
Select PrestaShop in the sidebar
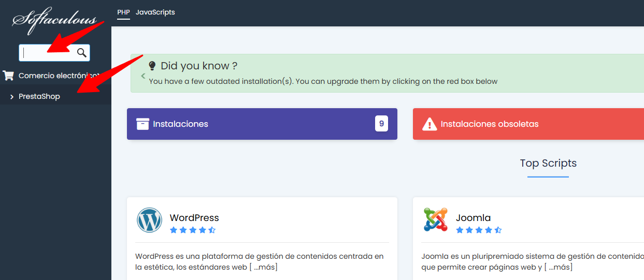click(39, 97)
